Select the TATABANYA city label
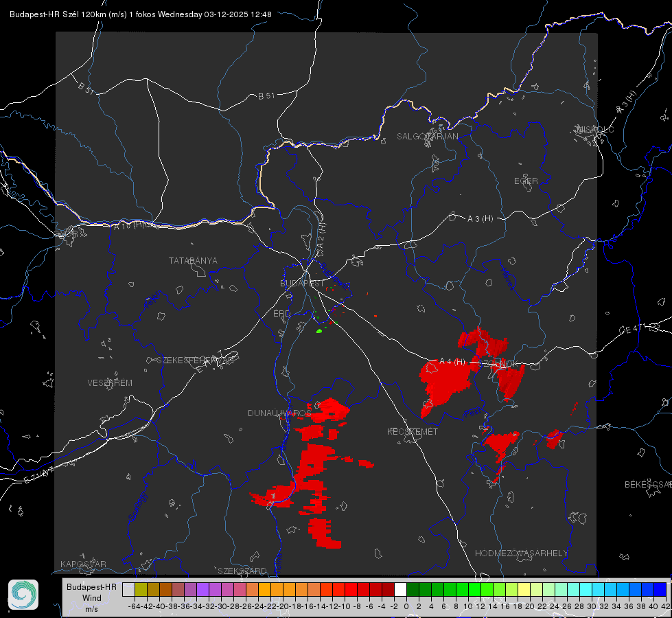 point(193,261)
